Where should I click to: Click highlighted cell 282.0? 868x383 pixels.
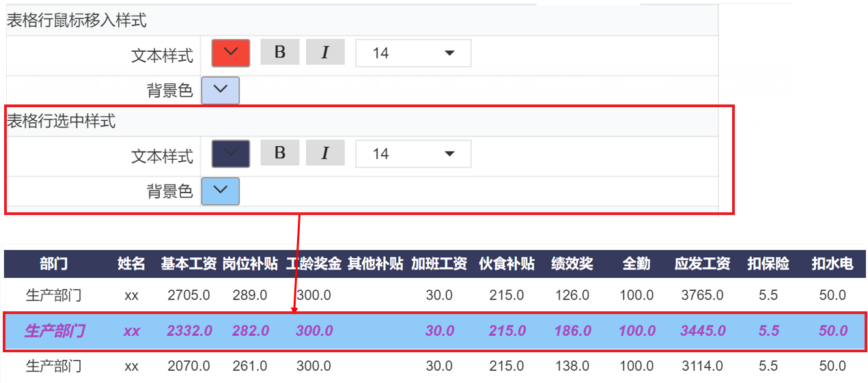251,330
